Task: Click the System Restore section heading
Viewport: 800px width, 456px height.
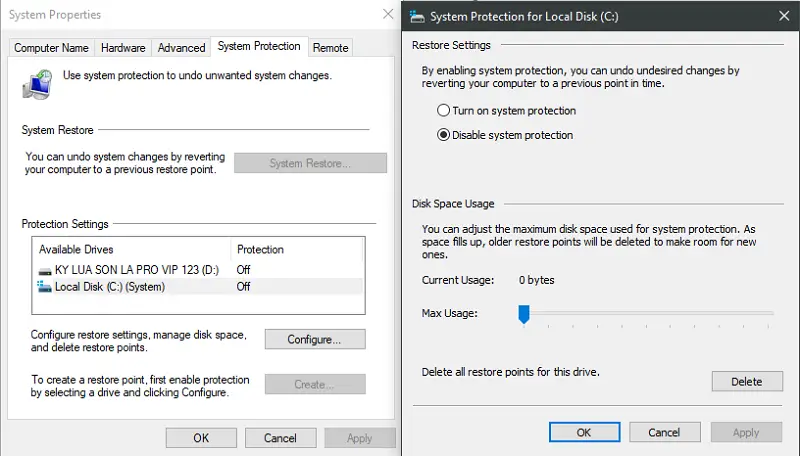Action: pyautogui.click(x=57, y=130)
